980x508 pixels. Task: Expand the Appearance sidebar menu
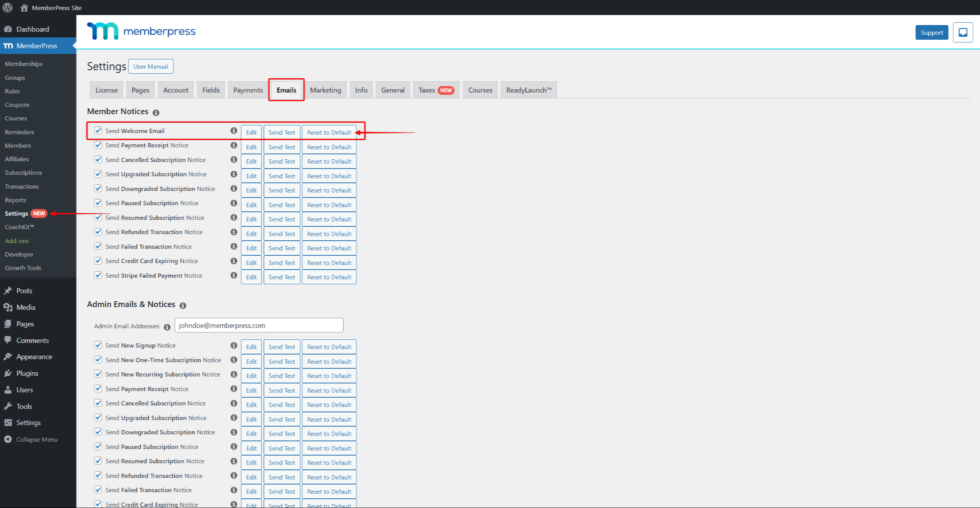coord(34,356)
